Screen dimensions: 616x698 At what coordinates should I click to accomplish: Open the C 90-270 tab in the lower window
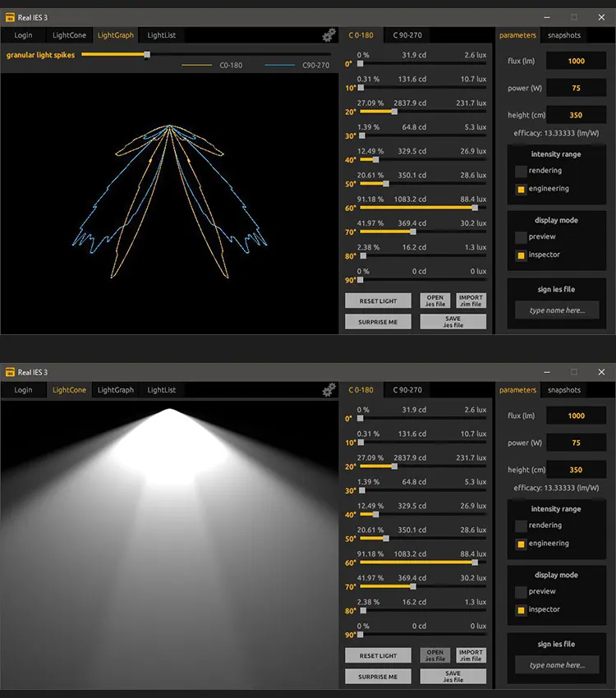point(406,390)
